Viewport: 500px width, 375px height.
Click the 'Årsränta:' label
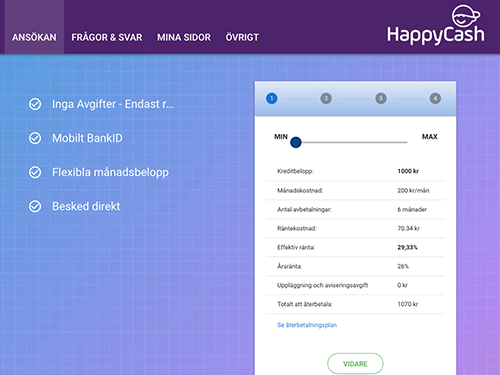pos(289,266)
